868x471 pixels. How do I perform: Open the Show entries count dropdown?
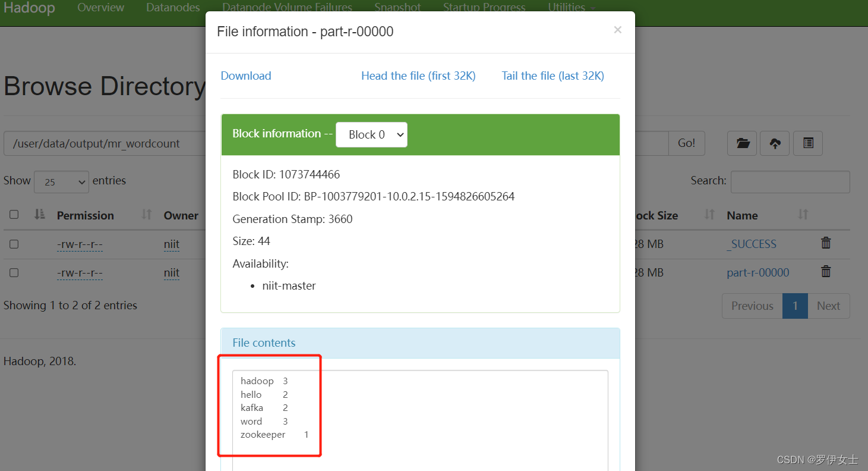(x=61, y=181)
